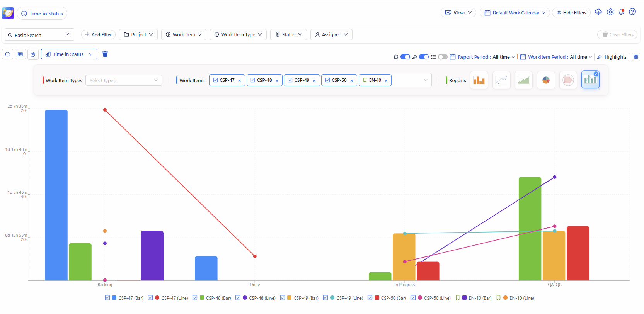Viewport: 644px width, 314px height.
Task: Open the Time in Status report dropdown
Action: point(69,54)
